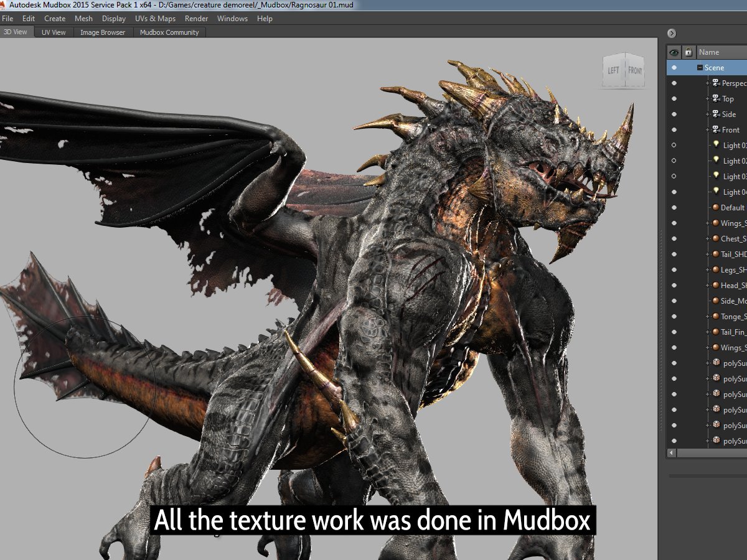This screenshot has width=747, height=560.
Task: Hide the Default material using its dot
Action: (674, 207)
